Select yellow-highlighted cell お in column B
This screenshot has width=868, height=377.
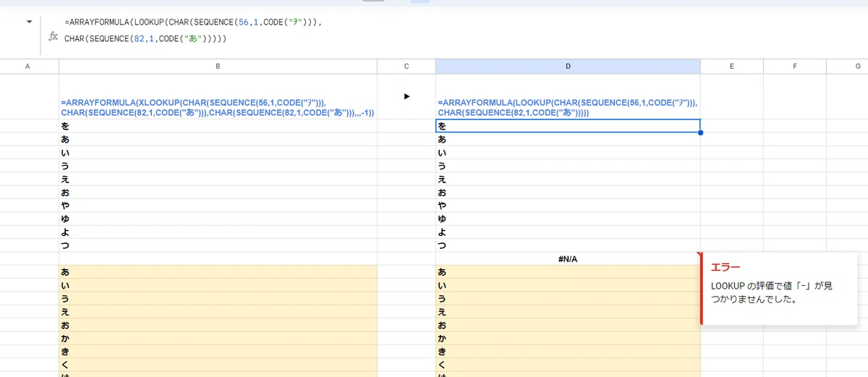click(x=218, y=325)
